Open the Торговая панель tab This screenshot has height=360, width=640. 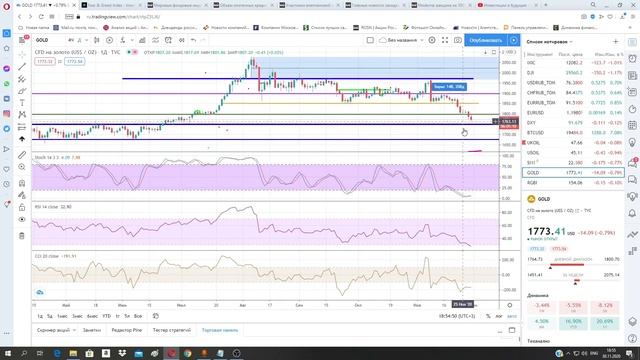tap(220, 330)
